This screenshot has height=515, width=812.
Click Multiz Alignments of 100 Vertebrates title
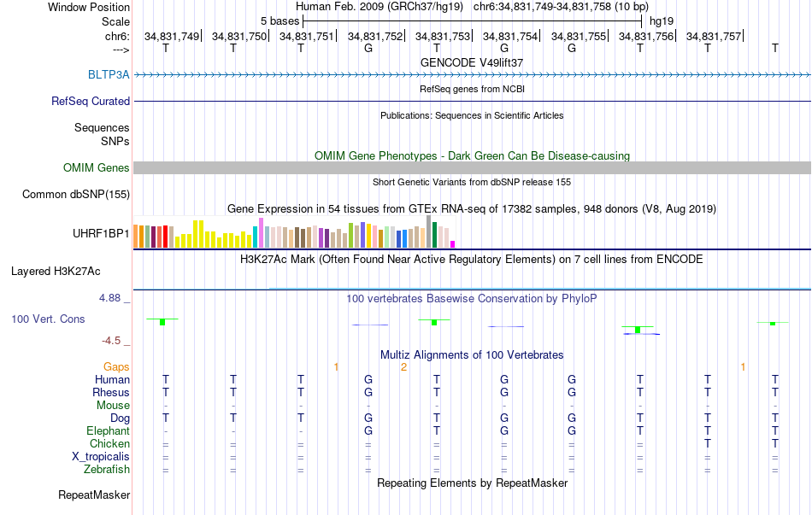[x=472, y=355]
